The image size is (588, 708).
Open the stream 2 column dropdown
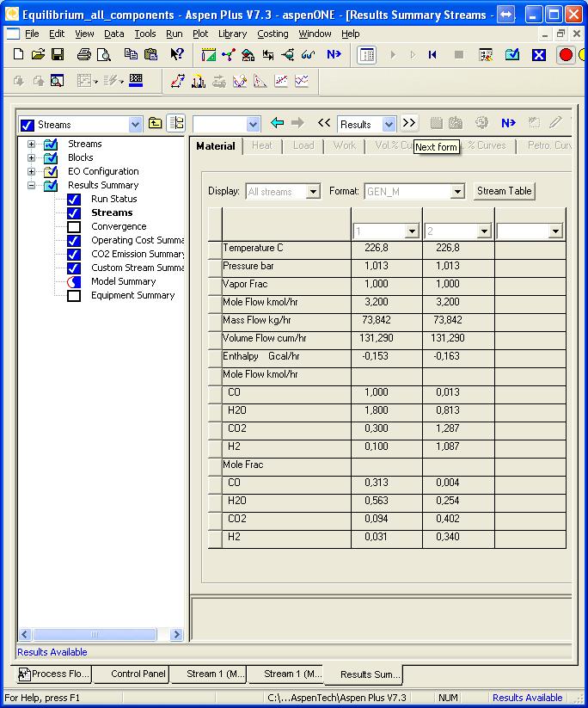point(484,231)
